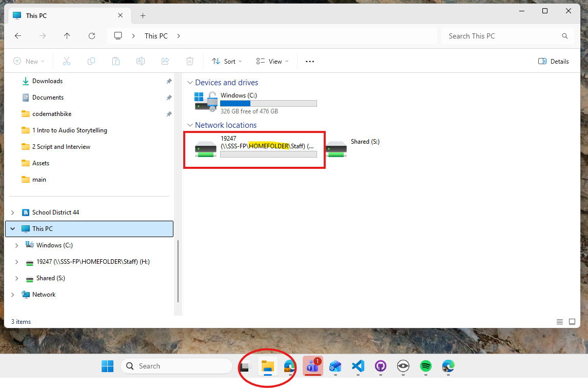Go up one folder level with Up arrow
The height and width of the screenshot is (388, 588).
pos(67,36)
